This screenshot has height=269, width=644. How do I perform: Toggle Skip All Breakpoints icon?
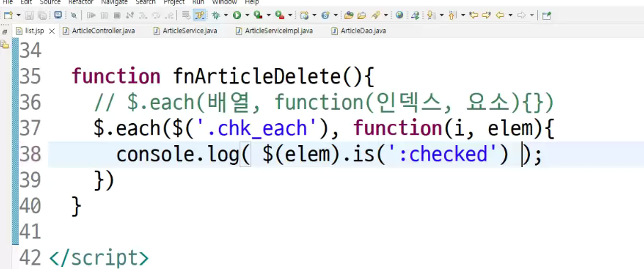point(74,16)
